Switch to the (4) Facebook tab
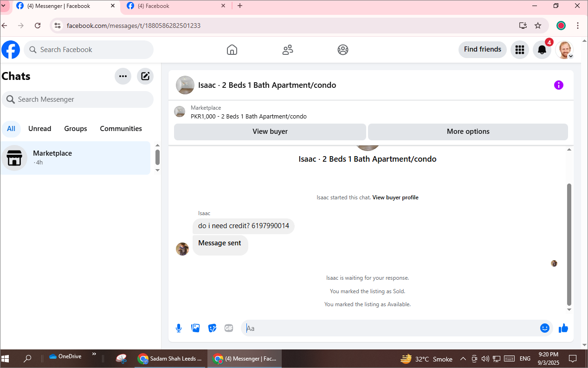This screenshot has width=588, height=368. click(x=175, y=6)
